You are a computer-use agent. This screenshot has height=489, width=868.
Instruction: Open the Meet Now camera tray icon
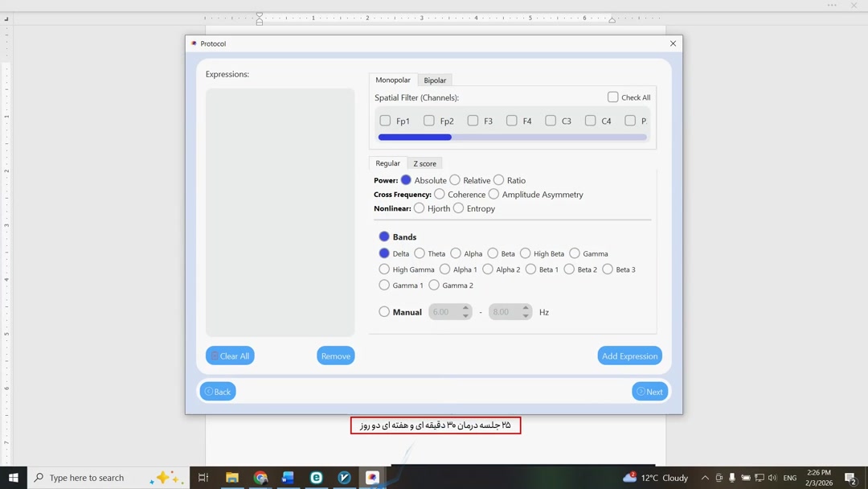(719, 478)
